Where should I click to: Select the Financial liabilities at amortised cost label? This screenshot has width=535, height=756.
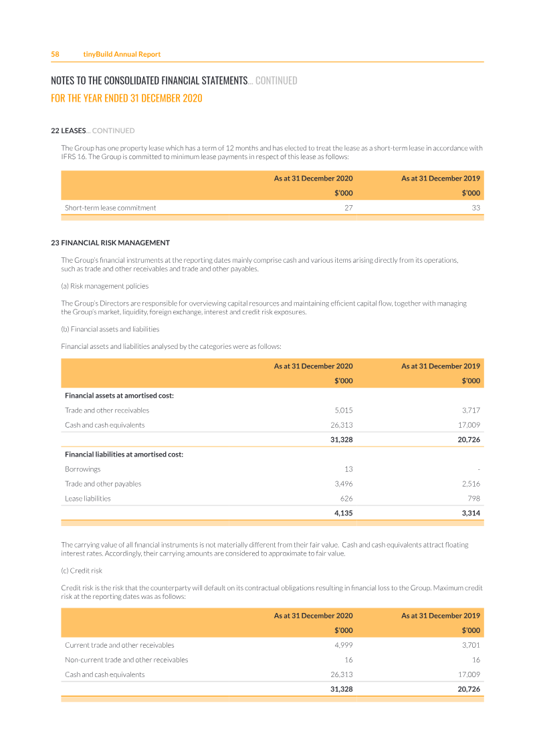124,455
